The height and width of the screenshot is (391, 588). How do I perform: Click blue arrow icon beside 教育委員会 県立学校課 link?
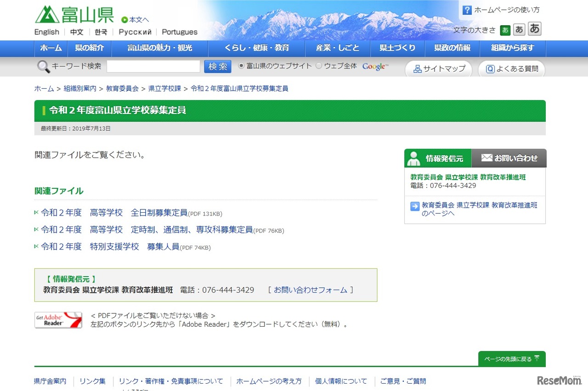click(x=414, y=207)
